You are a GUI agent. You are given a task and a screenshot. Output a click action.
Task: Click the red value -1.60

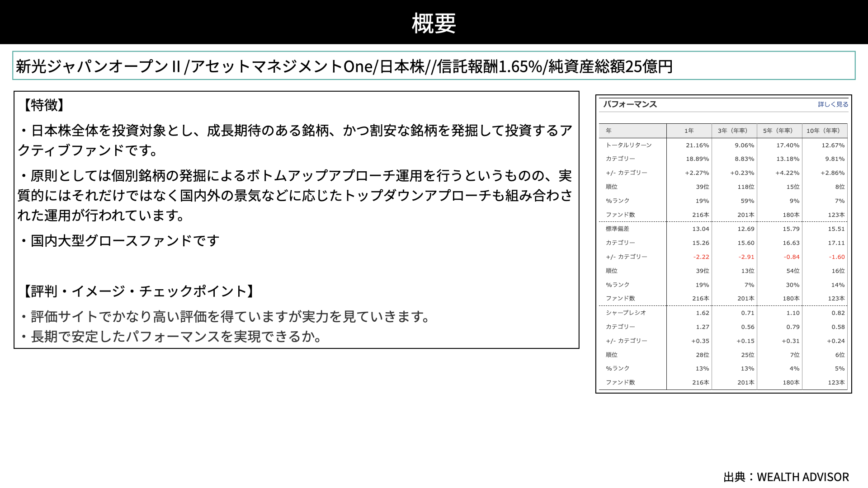(x=837, y=257)
